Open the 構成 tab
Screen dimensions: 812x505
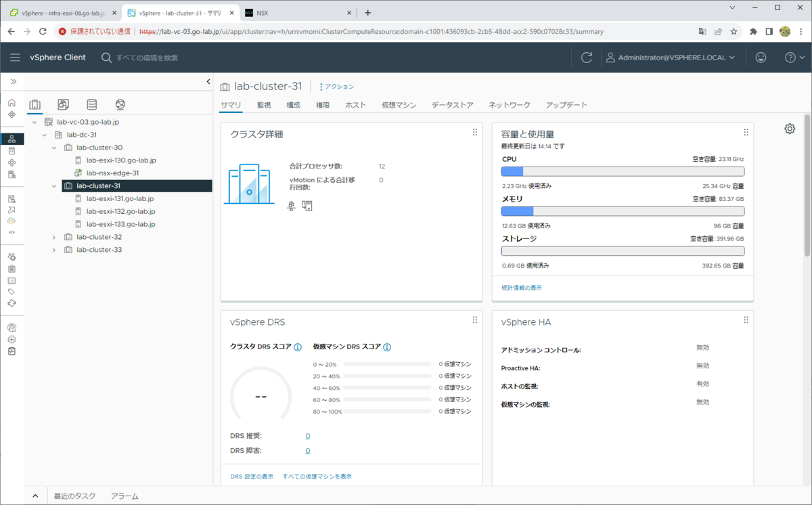click(293, 105)
